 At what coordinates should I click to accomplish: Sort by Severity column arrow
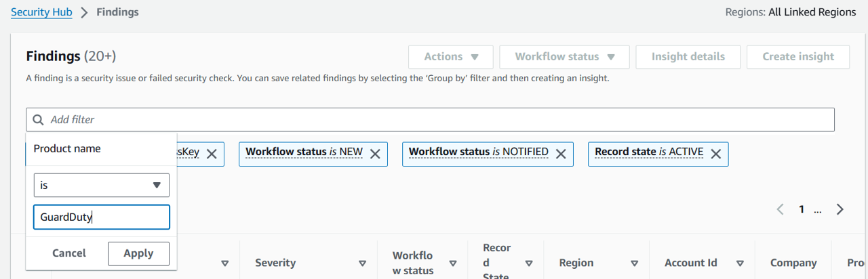pyautogui.click(x=362, y=263)
